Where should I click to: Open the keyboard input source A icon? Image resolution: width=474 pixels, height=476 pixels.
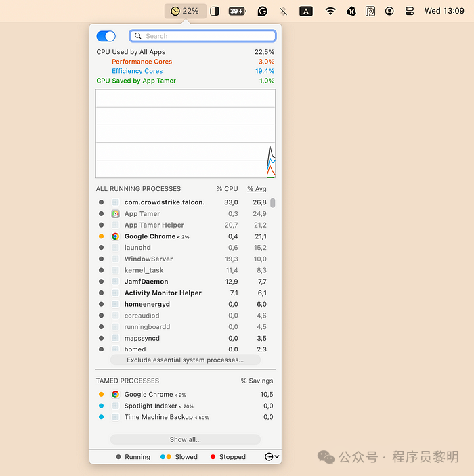(306, 12)
